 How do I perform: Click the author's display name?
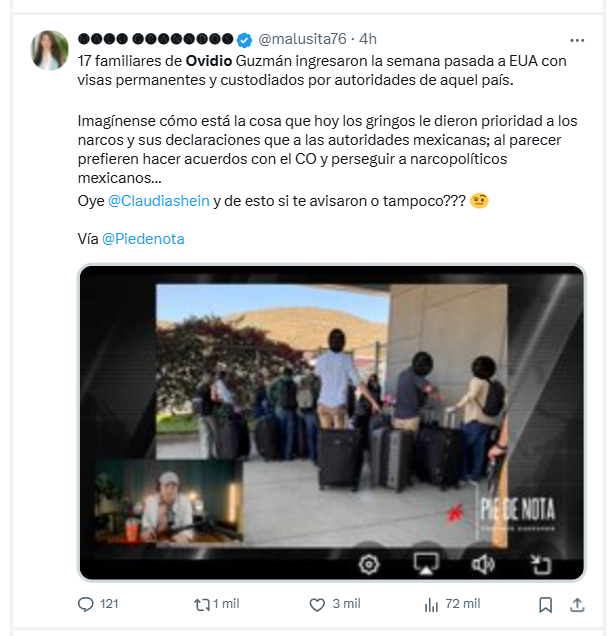click(x=156, y=39)
